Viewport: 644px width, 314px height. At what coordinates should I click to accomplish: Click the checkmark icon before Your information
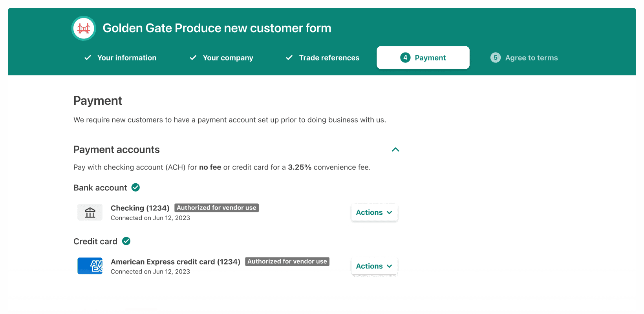click(x=88, y=58)
